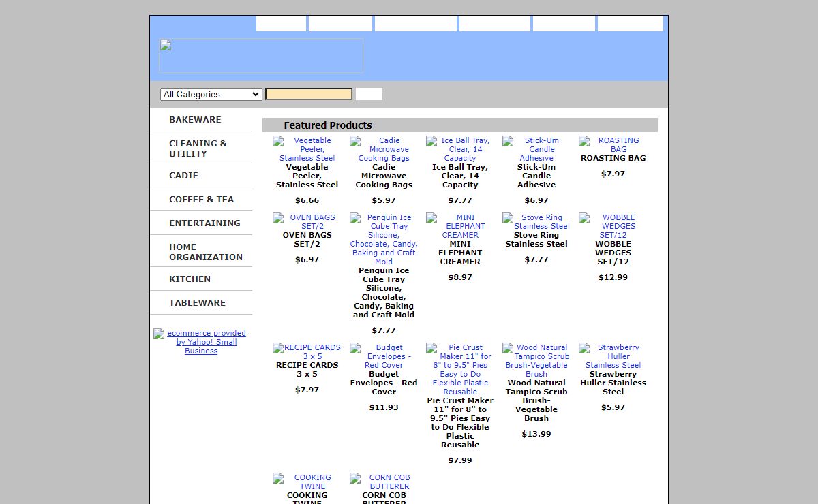This screenshot has width=818, height=504.
Task: Open OVEN BAGS SET/2 bold title
Action: [x=307, y=239]
